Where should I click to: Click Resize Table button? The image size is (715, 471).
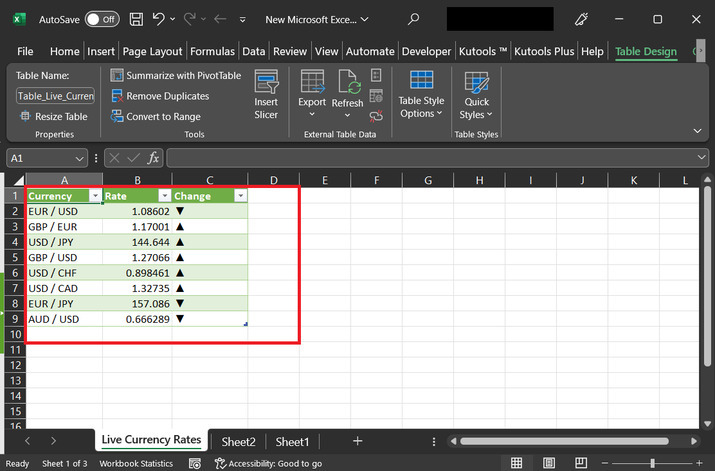coord(54,117)
